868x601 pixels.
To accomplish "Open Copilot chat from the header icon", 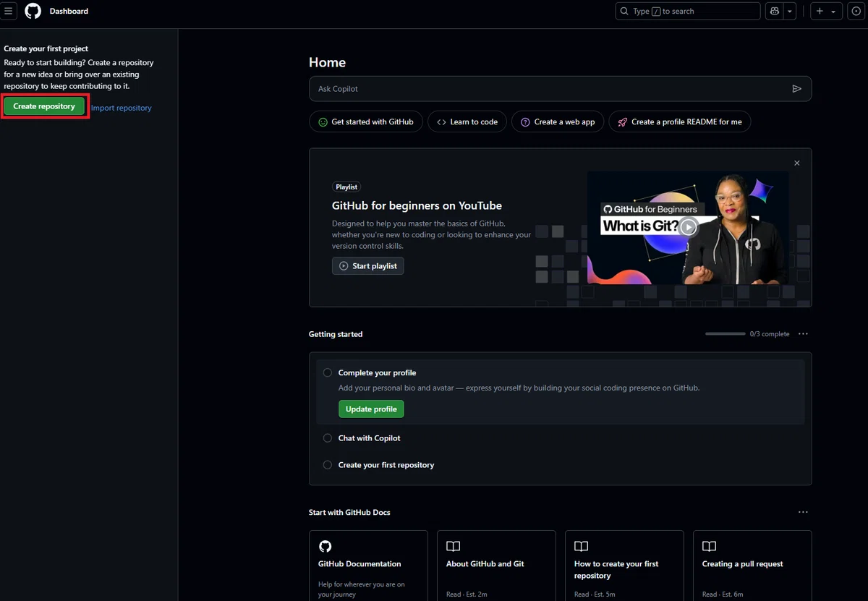I will click(775, 11).
